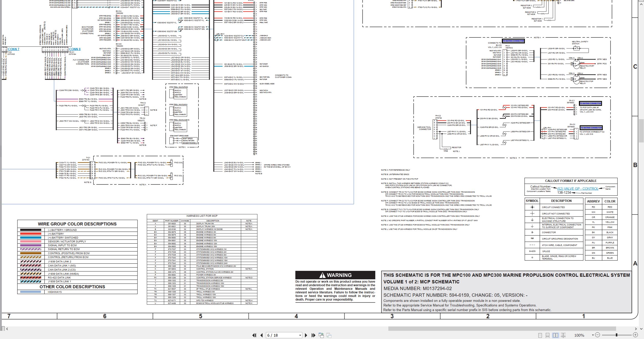Zoom in with the plus button

[635, 335]
